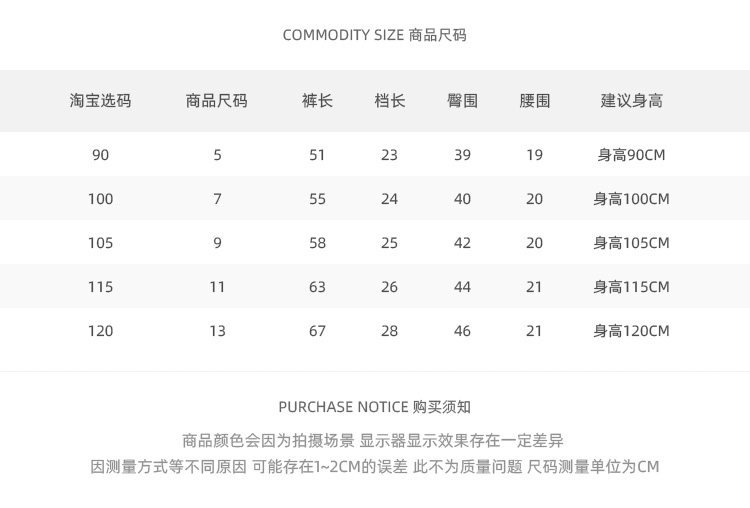This screenshot has height=508, width=750.
Task: Click the COMMODITY SIZE 商品尺码 heading
Action: 374,35
